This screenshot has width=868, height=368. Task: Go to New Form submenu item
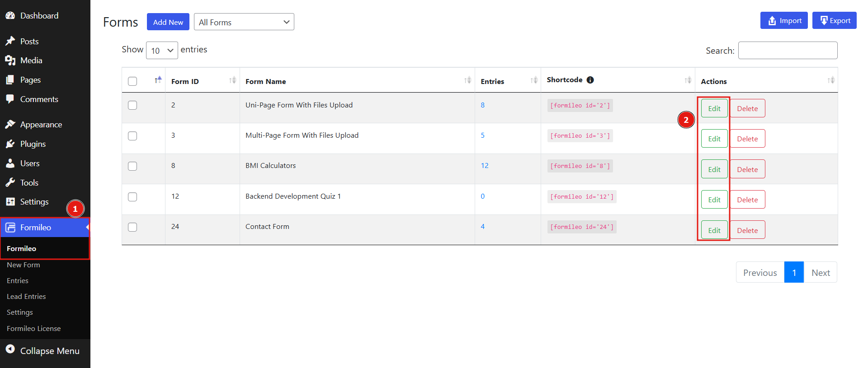click(24, 265)
